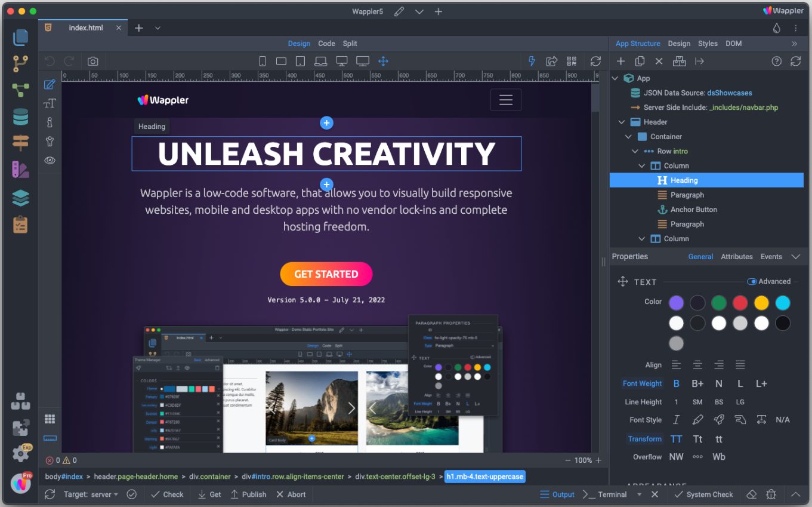Show the QR code for preview

click(x=572, y=61)
